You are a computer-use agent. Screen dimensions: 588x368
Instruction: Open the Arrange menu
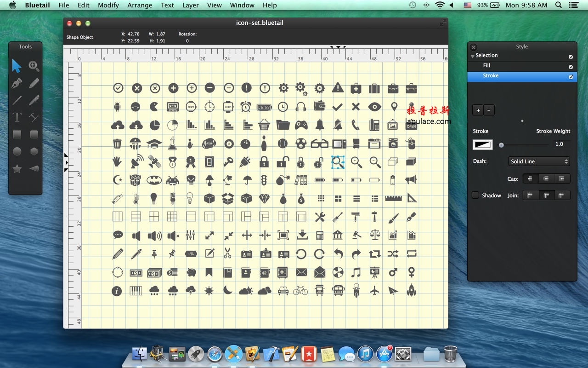click(140, 5)
